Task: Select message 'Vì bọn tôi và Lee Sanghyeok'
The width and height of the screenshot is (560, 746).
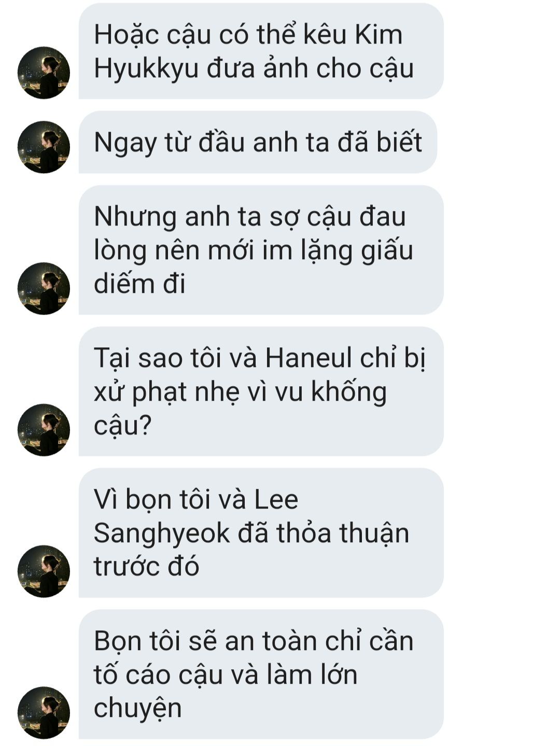Action: 261,533
